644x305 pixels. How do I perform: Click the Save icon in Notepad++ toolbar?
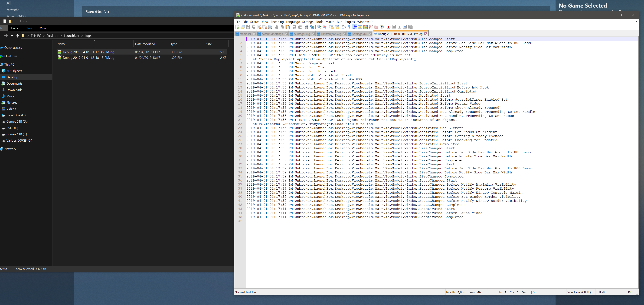248,27
